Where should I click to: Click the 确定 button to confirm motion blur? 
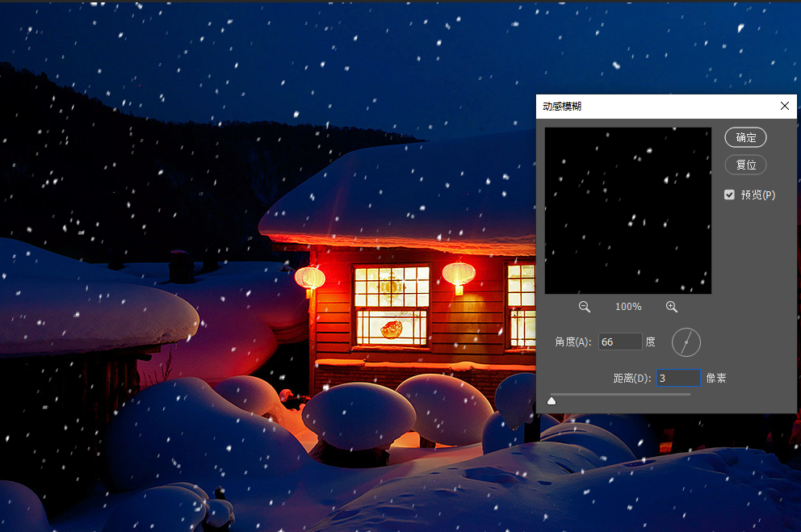click(745, 137)
